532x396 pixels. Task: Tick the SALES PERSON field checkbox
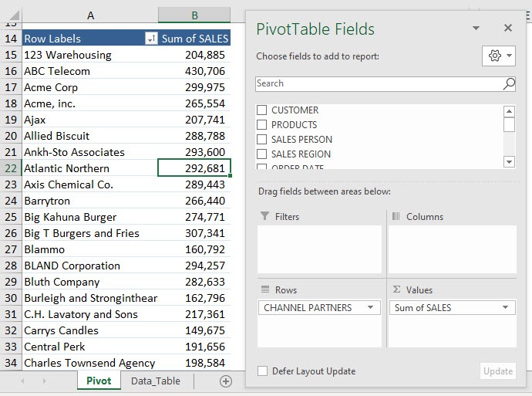tap(261, 139)
